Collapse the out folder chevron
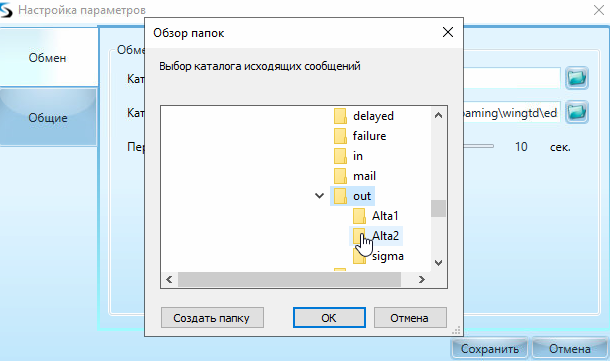This screenshot has width=610, height=361. click(319, 196)
